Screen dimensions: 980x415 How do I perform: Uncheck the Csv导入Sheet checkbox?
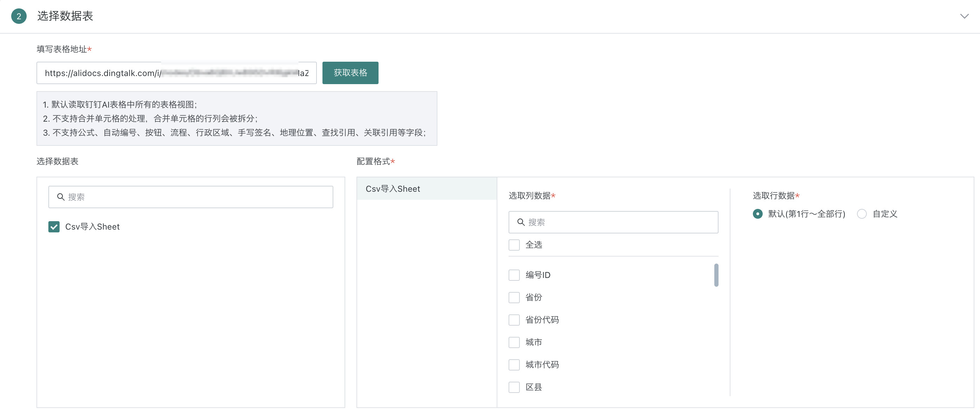(x=54, y=227)
